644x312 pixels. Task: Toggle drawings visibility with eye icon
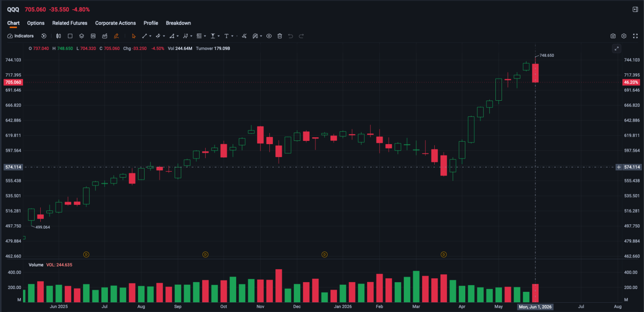point(269,36)
